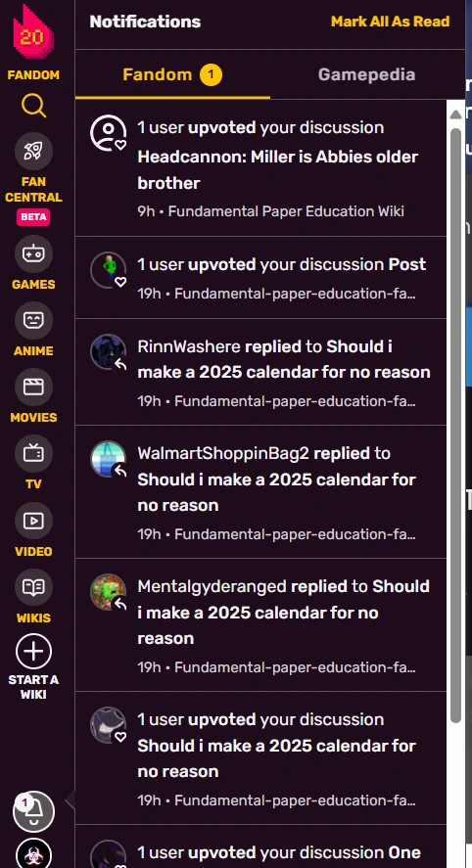
Task: Click the scrollbar up arrow
Action: [455, 114]
